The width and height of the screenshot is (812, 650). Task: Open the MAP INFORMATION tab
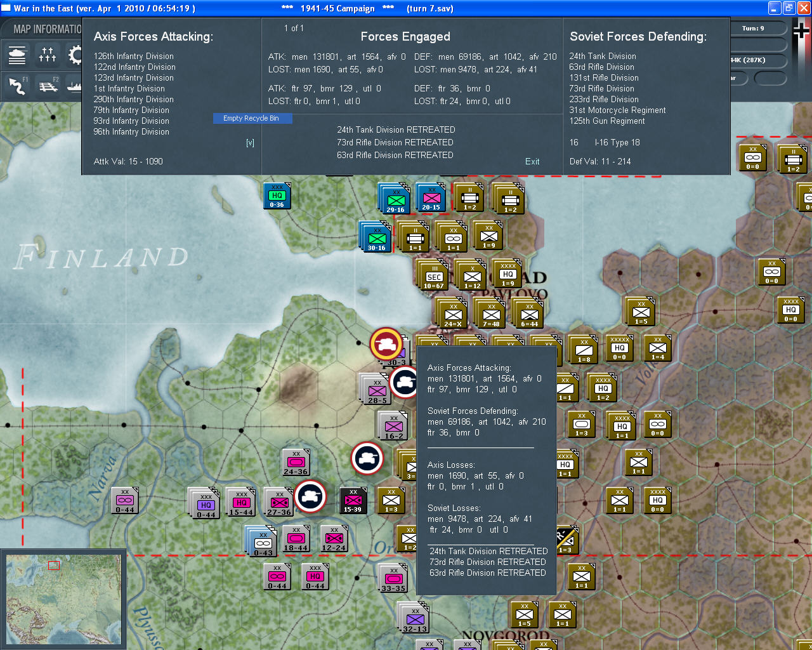(47, 29)
